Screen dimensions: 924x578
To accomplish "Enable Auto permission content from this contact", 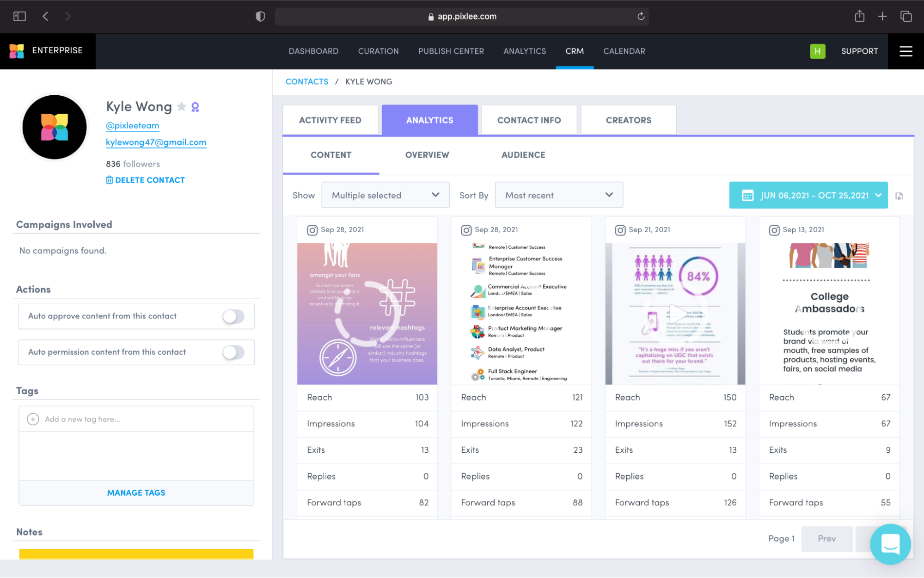I will (233, 352).
